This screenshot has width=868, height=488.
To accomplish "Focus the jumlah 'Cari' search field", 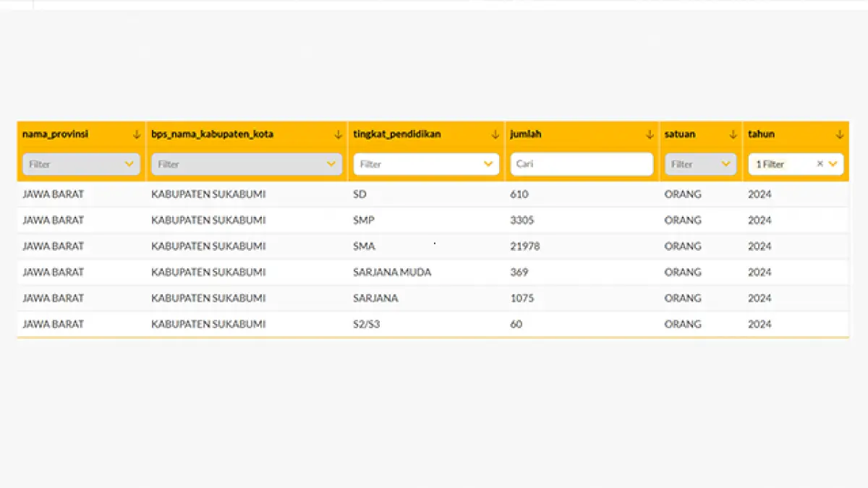I will pyautogui.click(x=582, y=164).
